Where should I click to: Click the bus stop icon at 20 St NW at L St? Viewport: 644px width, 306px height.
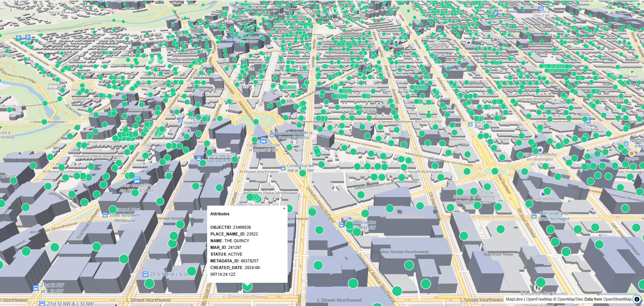pyautogui.click(x=145, y=274)
